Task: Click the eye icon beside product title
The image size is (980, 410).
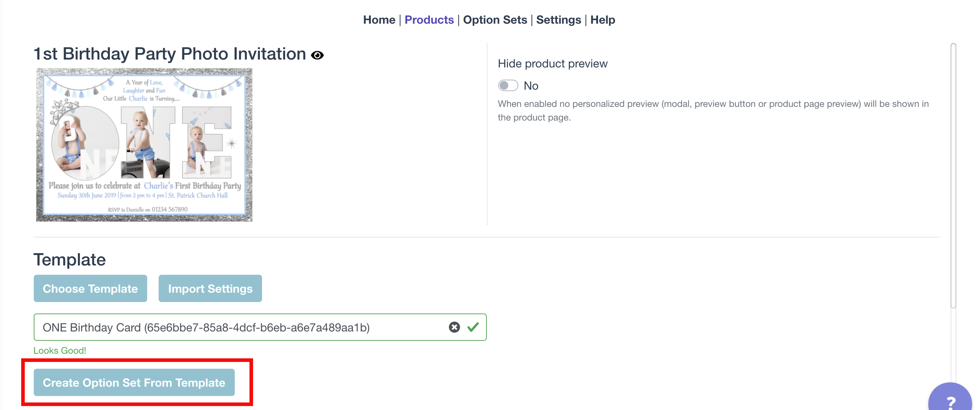Action: tap(317, 56)
